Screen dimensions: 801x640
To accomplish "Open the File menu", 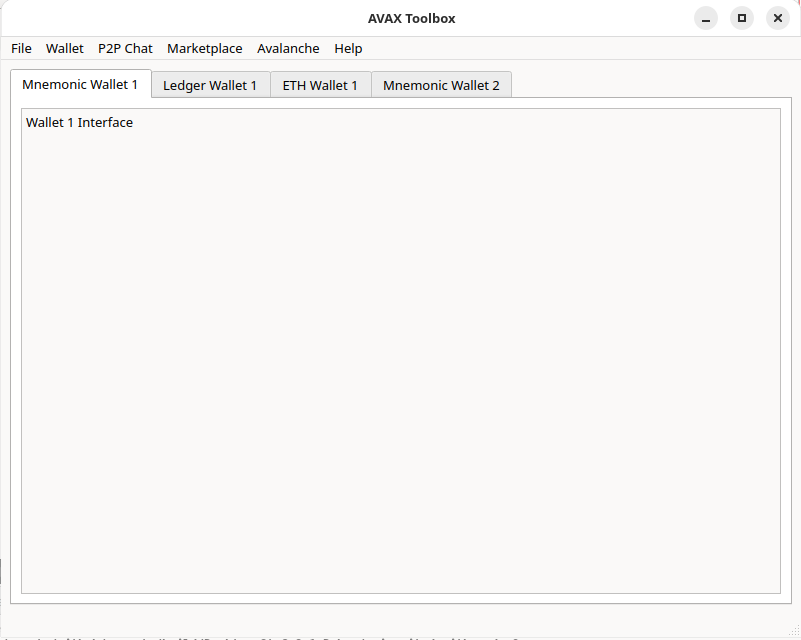I will (x=21, y=49).
